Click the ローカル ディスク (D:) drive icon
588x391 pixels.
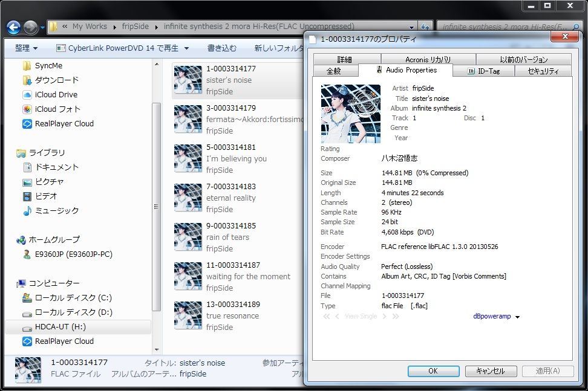click(27, 313)
